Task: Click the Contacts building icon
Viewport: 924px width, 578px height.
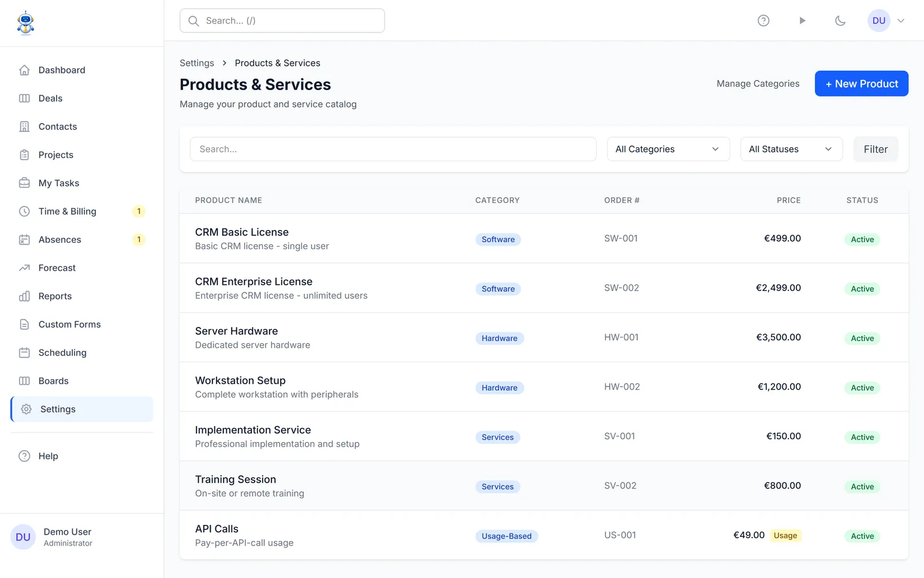Action: coord(24,127)
